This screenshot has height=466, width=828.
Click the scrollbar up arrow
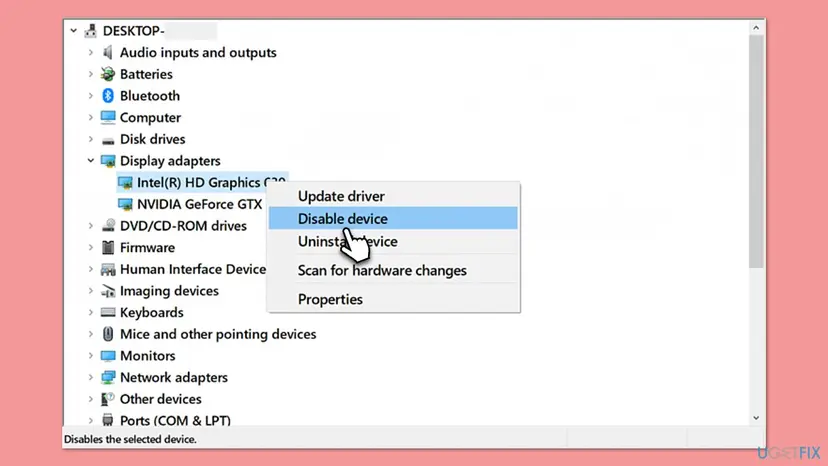756,27
